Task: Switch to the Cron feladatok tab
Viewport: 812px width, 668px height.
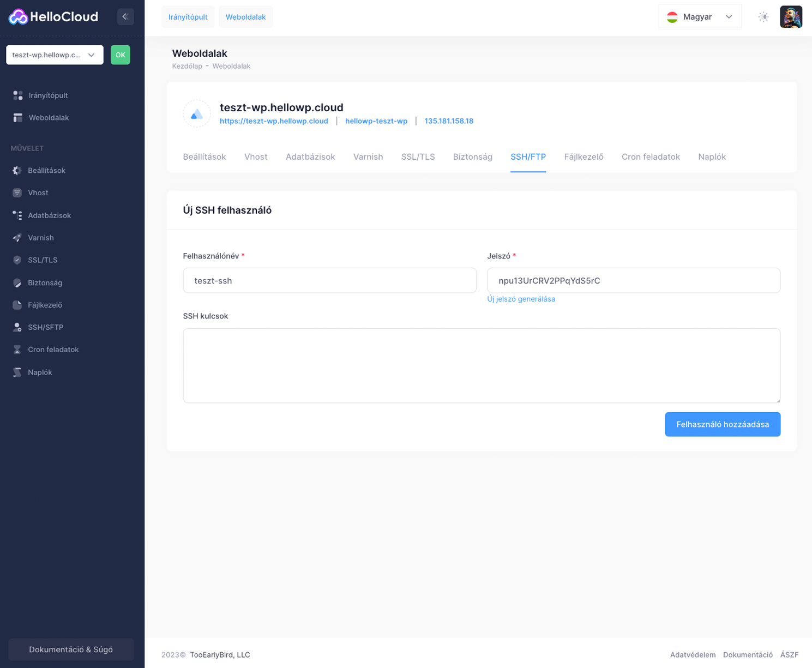Action: [651, 157]
